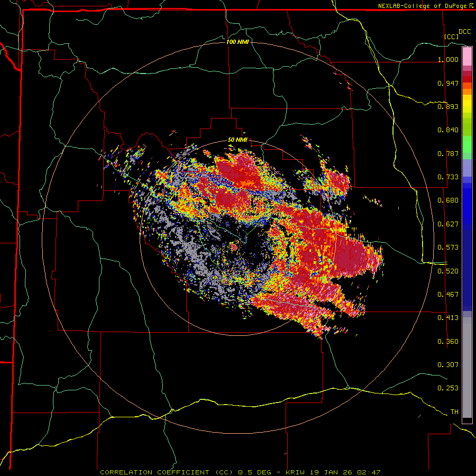Click the 0.520 legend value
Image resolution: width=476 pixels, height=476 pixels.
tap(448, 271)
